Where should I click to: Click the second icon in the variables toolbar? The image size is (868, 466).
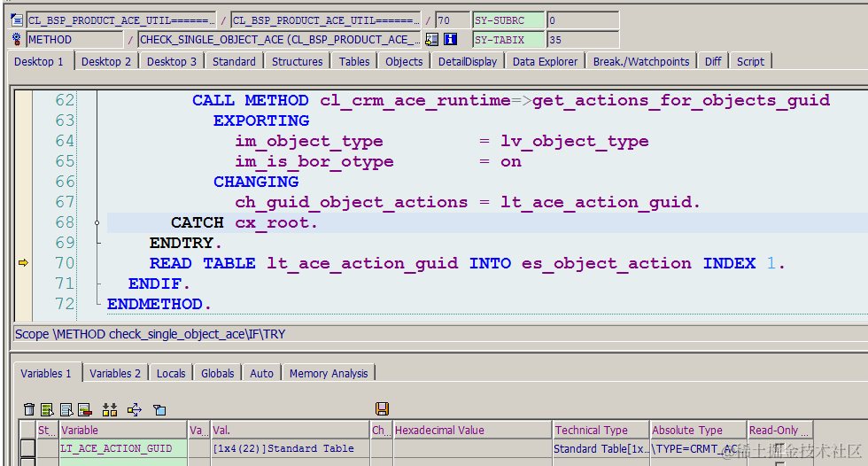tap(48, 409)
